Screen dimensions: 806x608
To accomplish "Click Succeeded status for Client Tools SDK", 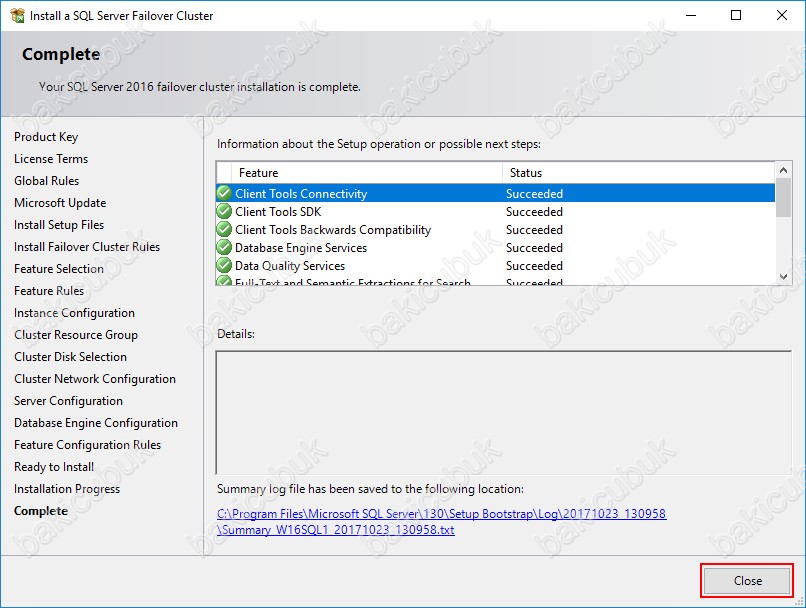I will pyautogui.click(x=534, y=212).
